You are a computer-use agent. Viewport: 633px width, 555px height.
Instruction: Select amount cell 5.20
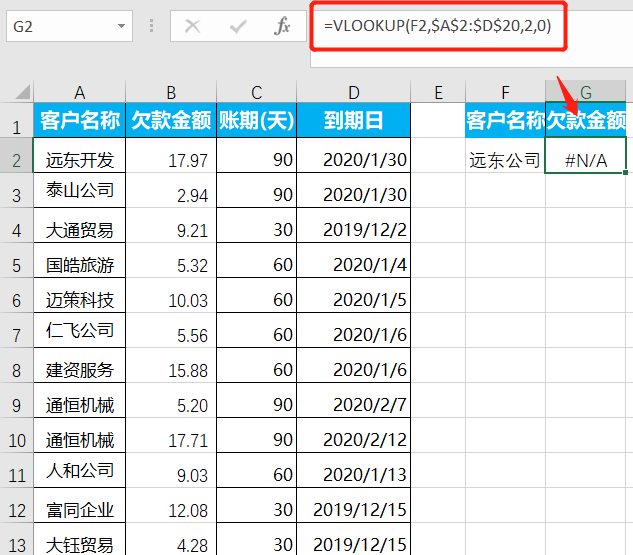tap(171, 400)
